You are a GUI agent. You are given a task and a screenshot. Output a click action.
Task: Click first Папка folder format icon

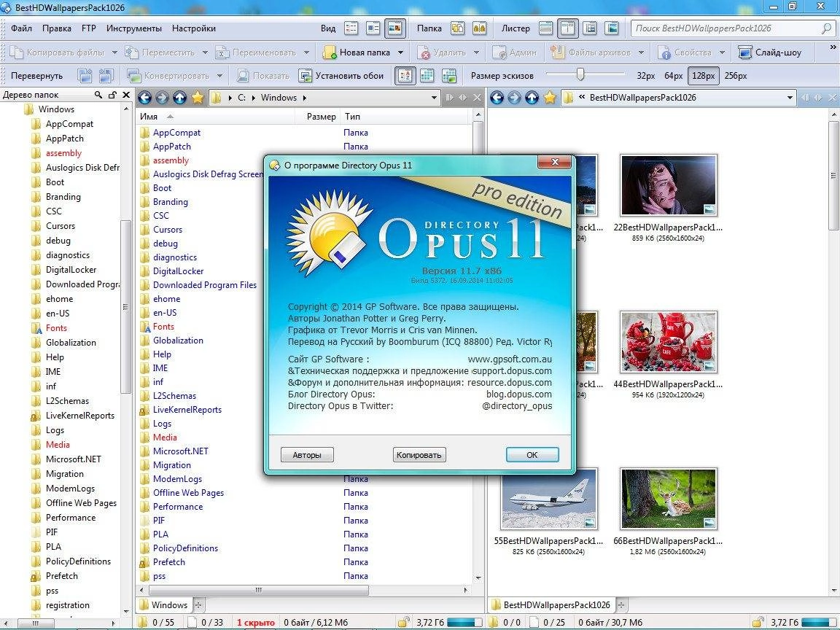coord(457,28)
